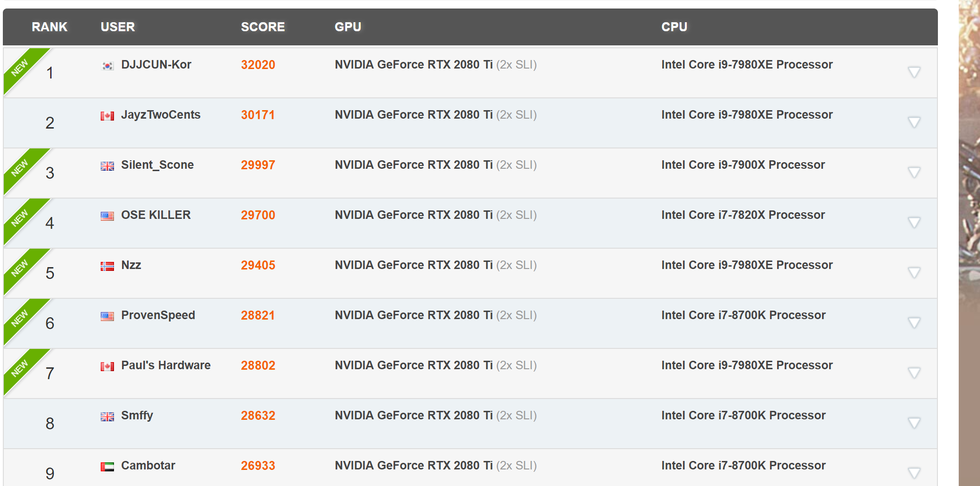Click the UK flag beside Smffy
The width and height of the screenshot is (980, 486).
107,417
